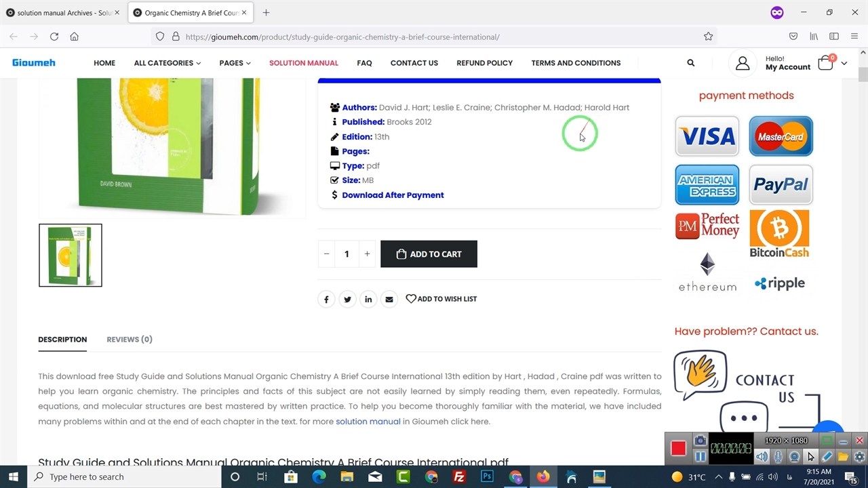Click the green region select icon in recorder

point(827,441)
